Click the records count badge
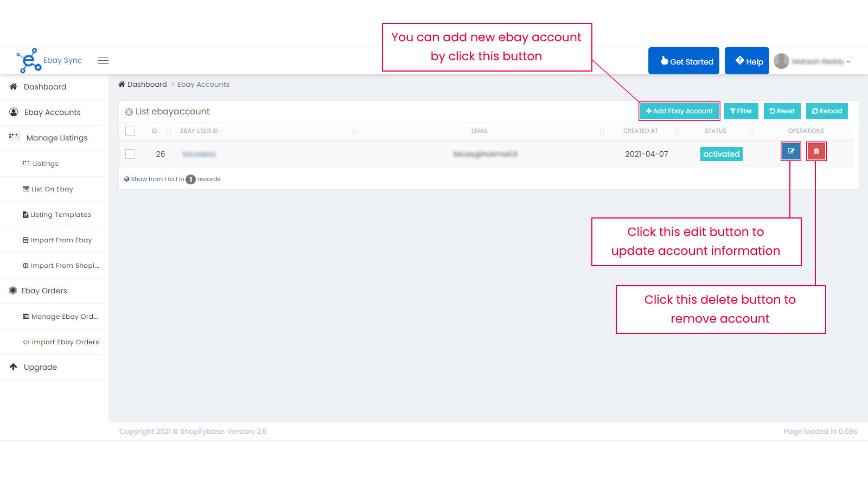The height and width of the screenshot is (488, 868). 190,179
